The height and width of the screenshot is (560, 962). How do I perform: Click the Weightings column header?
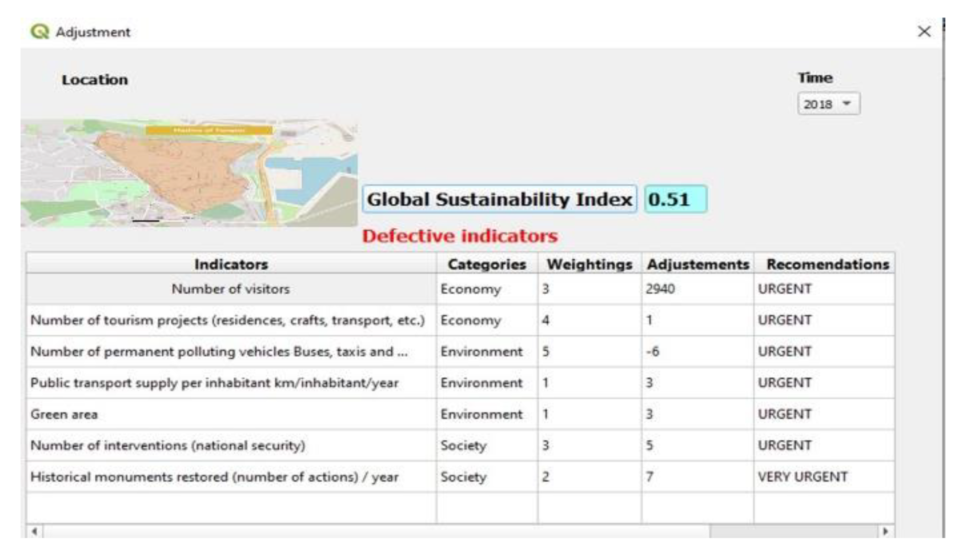pos(589,264)
